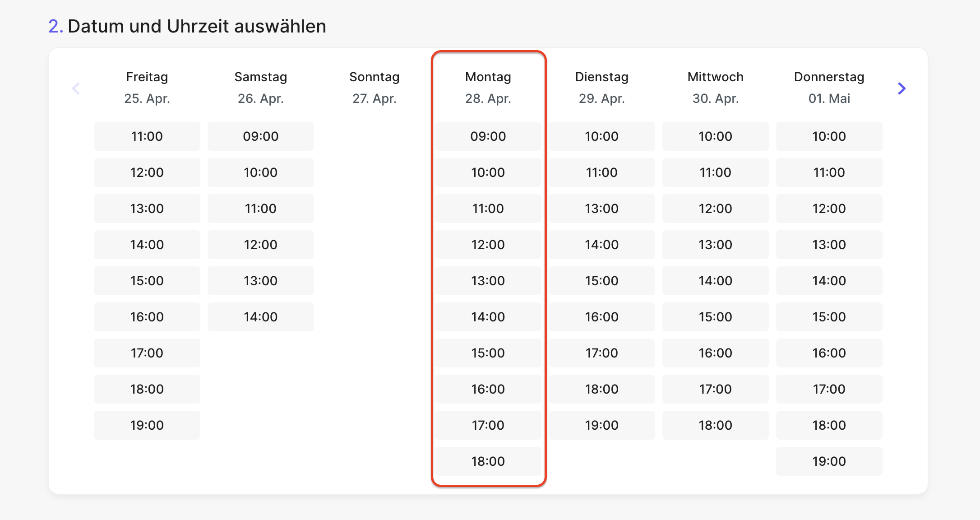Click the next week arrow

901,88
